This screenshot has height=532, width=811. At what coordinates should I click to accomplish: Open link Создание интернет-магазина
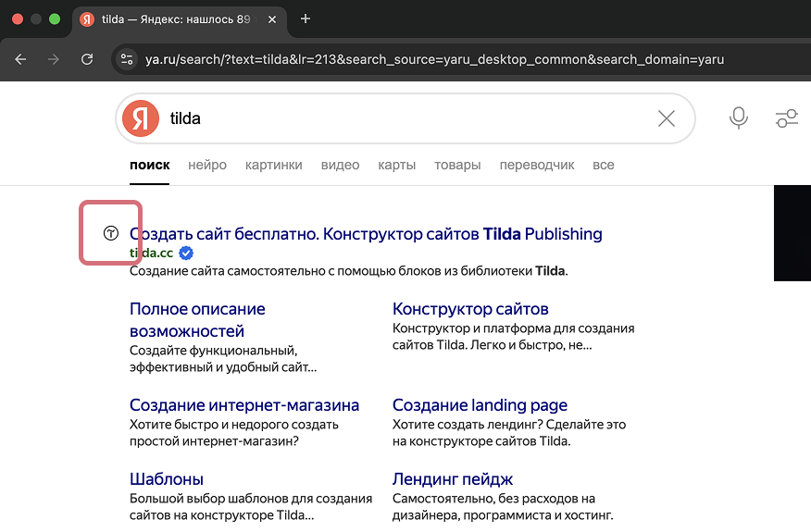pos(244,405)
